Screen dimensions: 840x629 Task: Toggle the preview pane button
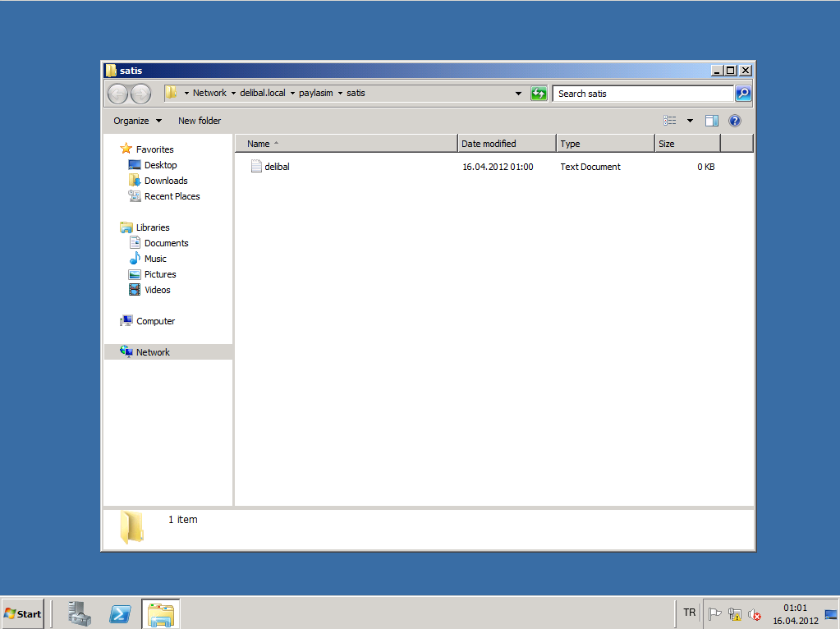[712, 121]
